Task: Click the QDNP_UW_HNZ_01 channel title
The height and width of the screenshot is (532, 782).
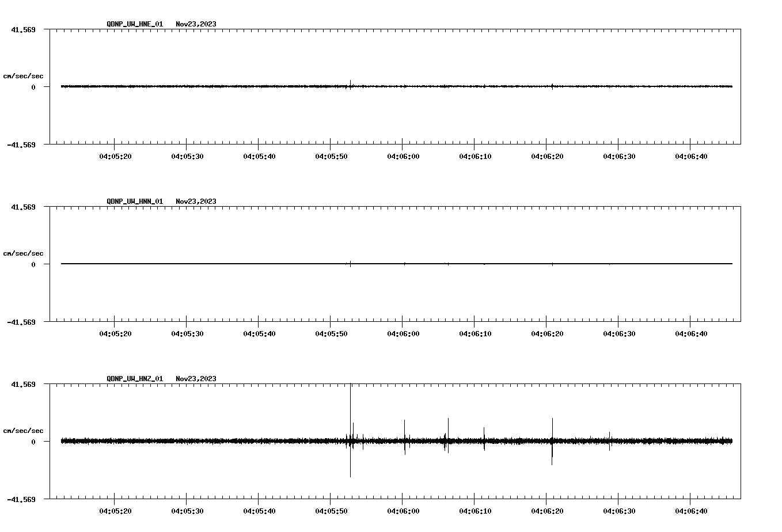Action: click(135, 379)
